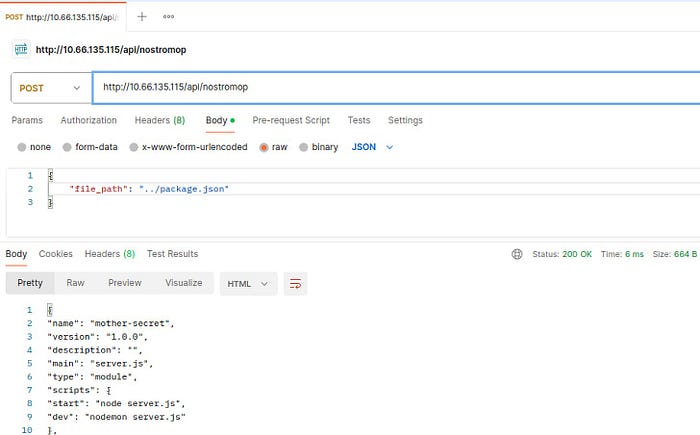Click the "description" response line

click(94, 350)
